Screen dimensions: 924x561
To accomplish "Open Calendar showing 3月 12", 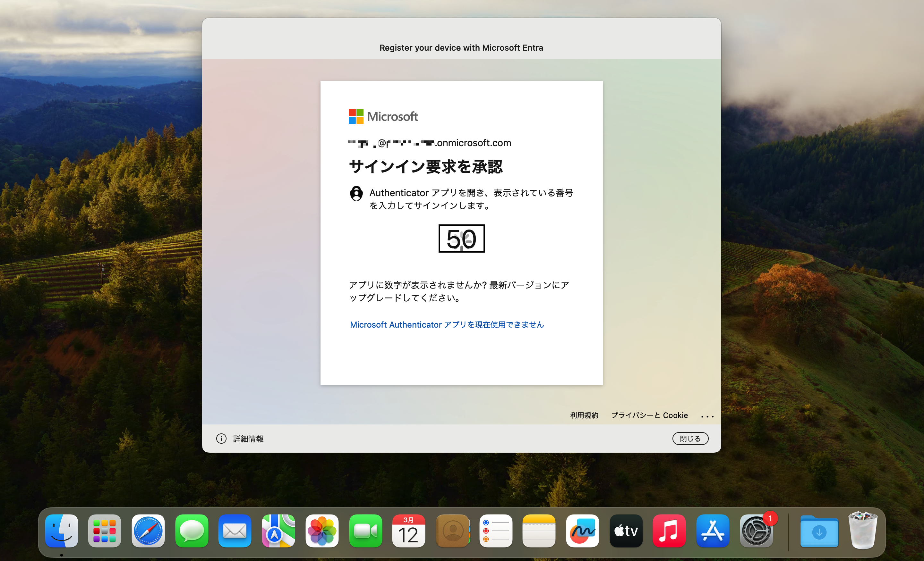I will [408, 531].
